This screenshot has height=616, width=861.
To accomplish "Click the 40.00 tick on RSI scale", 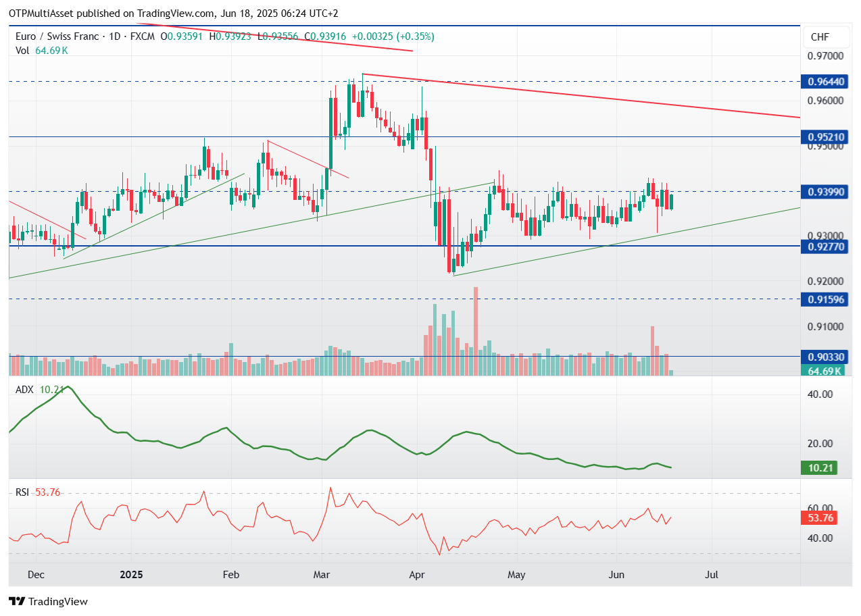I will [x=820, y=538].
